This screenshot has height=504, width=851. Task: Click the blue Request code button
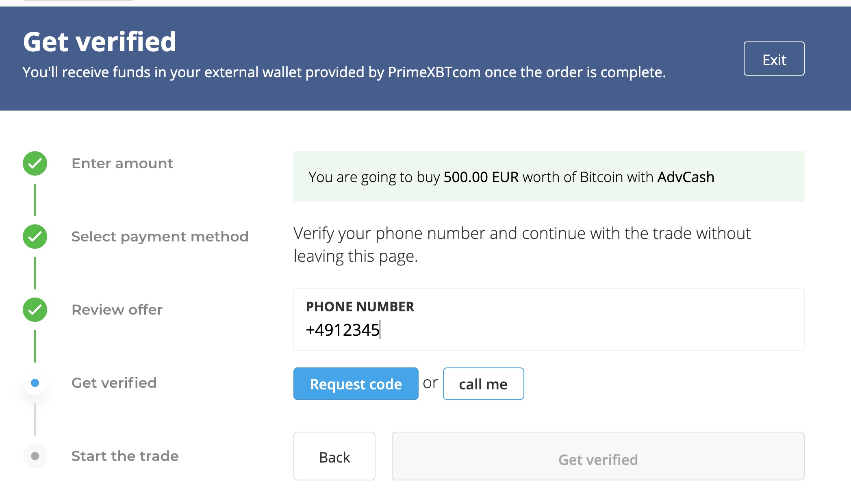356,384
